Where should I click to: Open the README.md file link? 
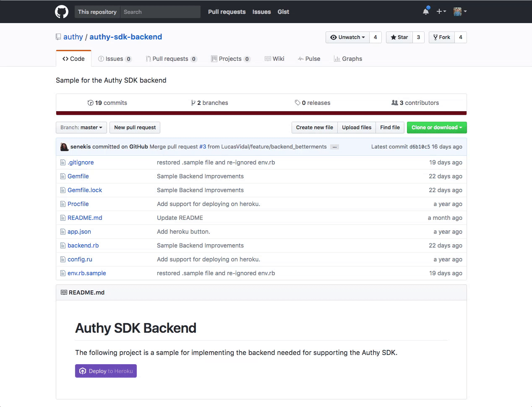85,218
